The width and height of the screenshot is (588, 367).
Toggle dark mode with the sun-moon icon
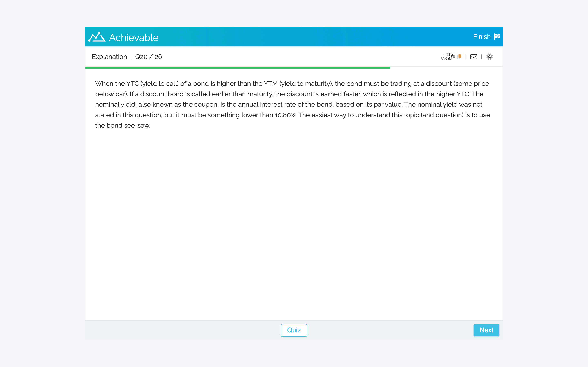pos(489,56)
